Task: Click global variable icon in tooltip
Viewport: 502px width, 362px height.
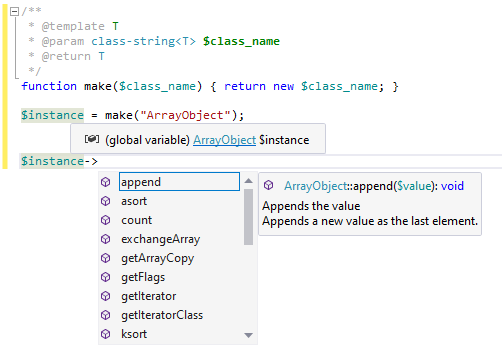Action: click(x=92, y=139)
